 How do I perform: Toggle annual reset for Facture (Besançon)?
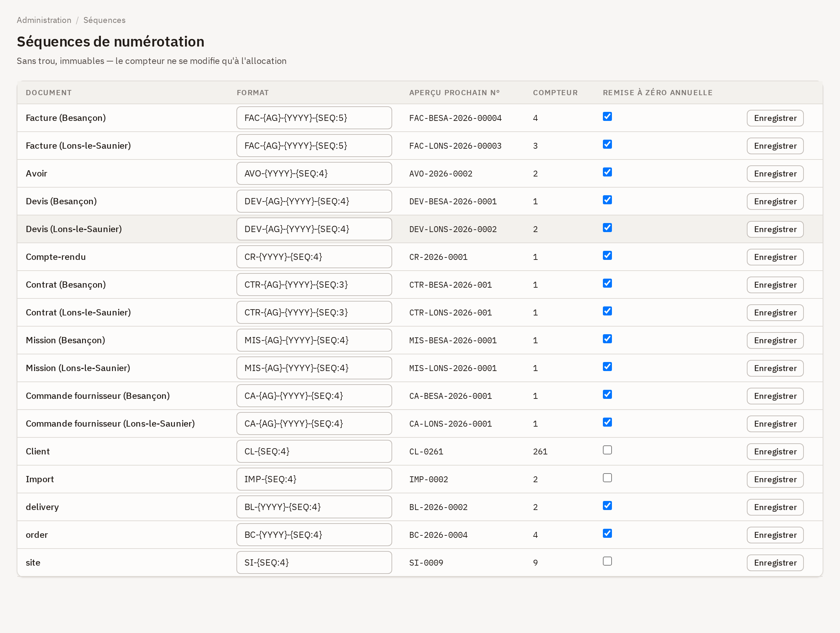click(x=607, y=116)
